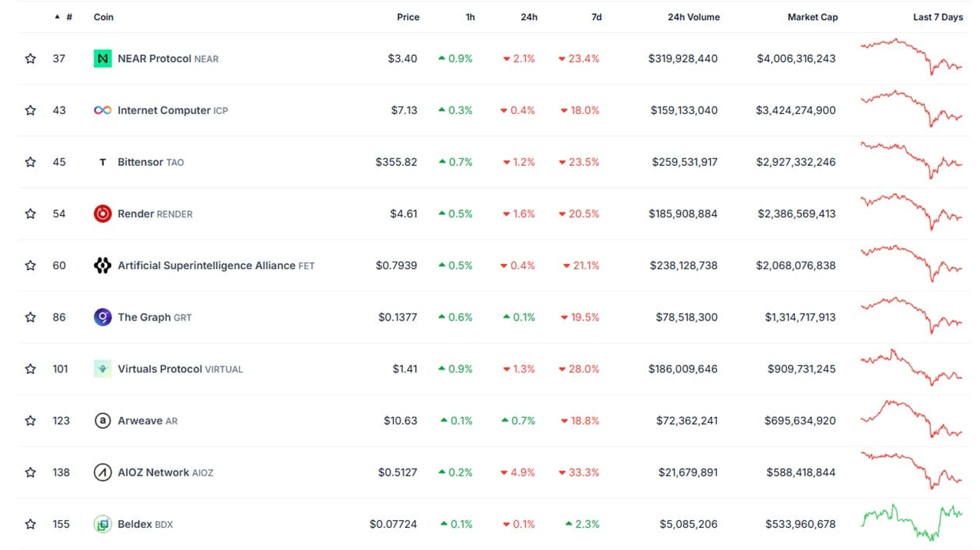Sort the table by rank # column
This screenshot has width=980, height=550.
[x=68, y=17]
